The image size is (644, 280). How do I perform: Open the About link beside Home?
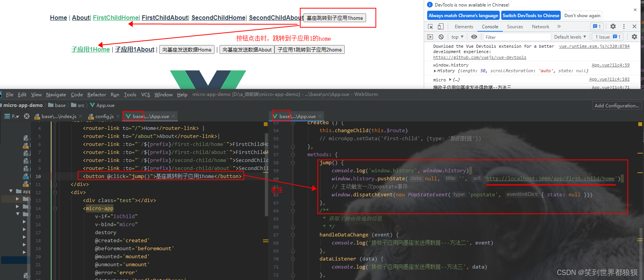tap(81, 18)
